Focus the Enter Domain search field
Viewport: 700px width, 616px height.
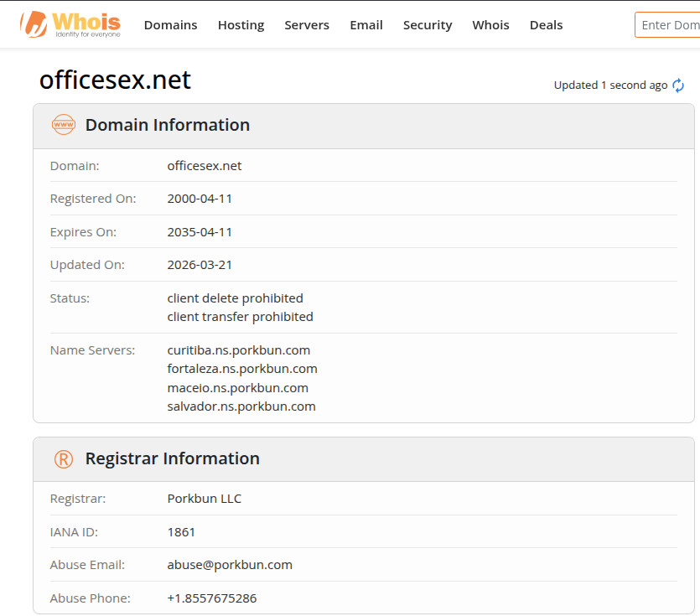(669, 25)
